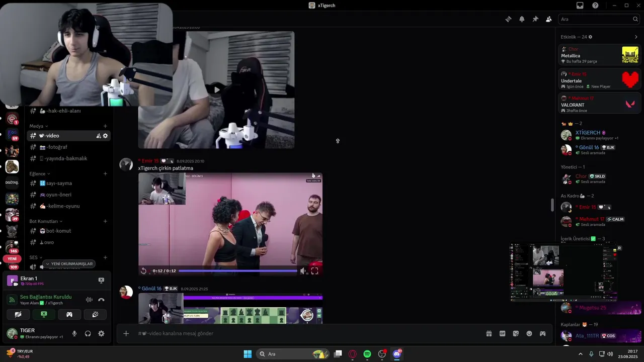The height and width of the screenshot is (362, 644).
Task: Add channel to Bot Komutları category
Action: 105,221
